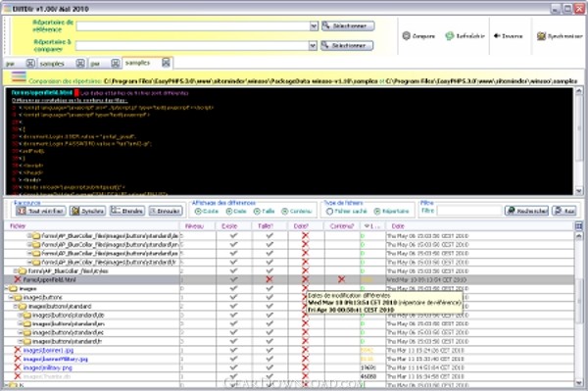This screenshot has width=588, height=391.
Task: Click the Comparer toolbar icon
Action: click(406, 36)
